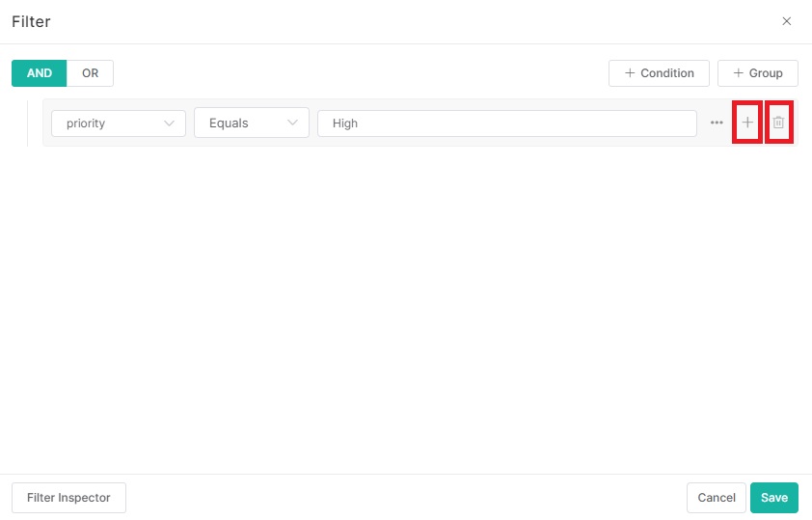Open the Filter Inspector

tap(68, 498)
